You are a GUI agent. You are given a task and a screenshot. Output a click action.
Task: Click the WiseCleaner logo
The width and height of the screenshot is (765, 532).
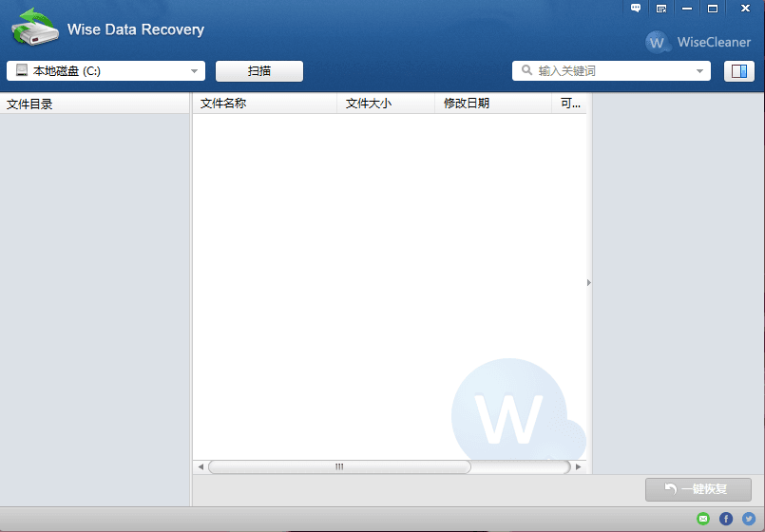(x=698, y=42)
